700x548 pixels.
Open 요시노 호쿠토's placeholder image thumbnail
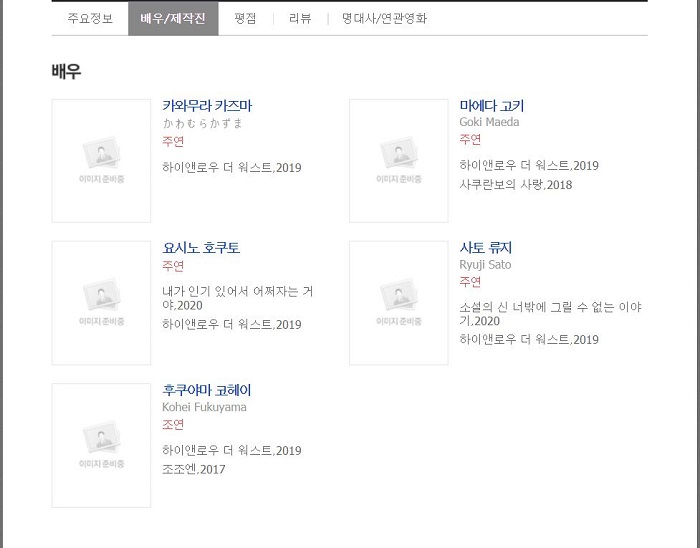(x=101, y=303)
